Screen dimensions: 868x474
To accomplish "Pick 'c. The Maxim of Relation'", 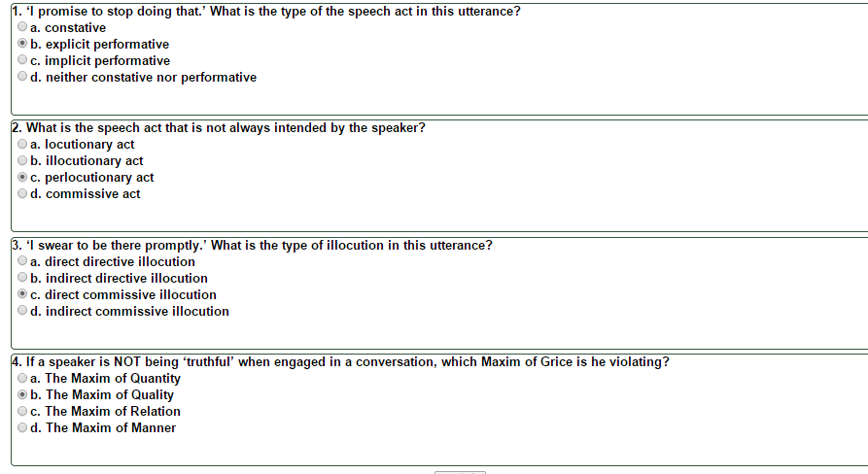I will (22, 411).
